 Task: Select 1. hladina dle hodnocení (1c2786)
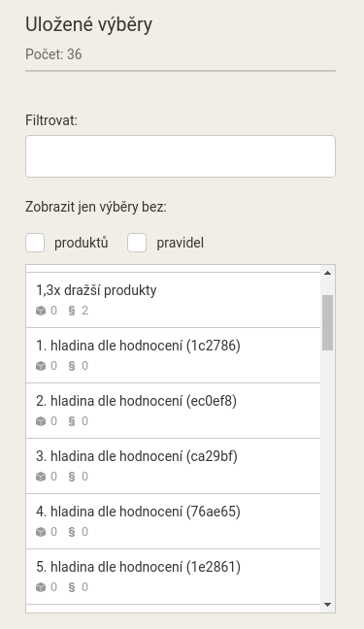pos(174,355)
